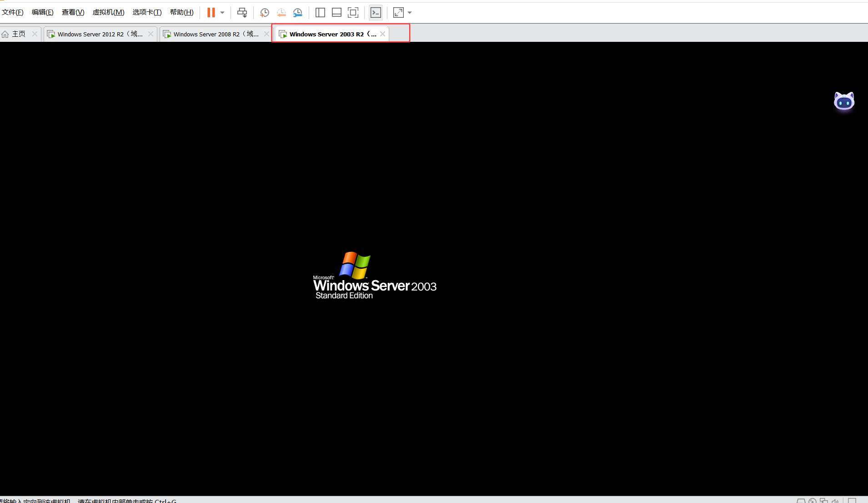Send Ctrl+Alt+Del to the virtual machine

pyautogui.click(x=242, y=13)
